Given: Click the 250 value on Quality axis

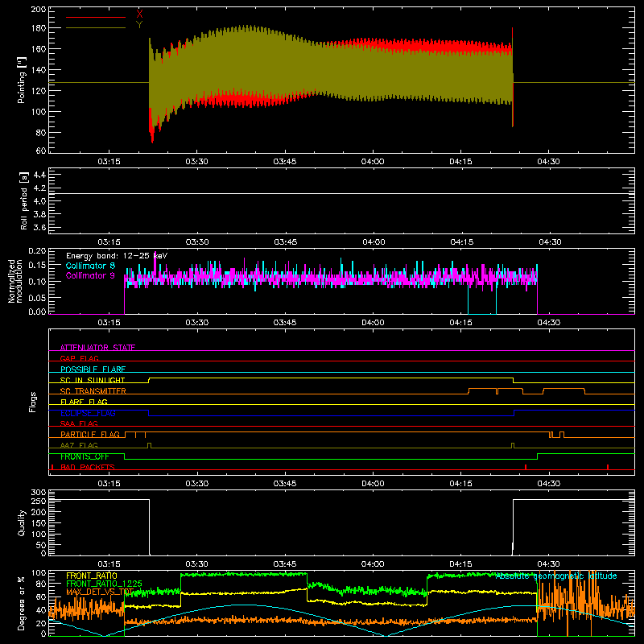Looking at the screenshot, I should 39,501.
